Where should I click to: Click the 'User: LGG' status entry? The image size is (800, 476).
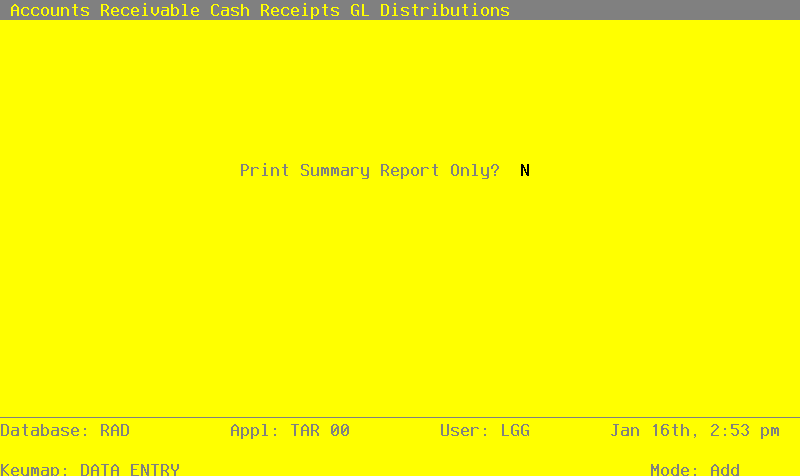[x=485, y=431]
